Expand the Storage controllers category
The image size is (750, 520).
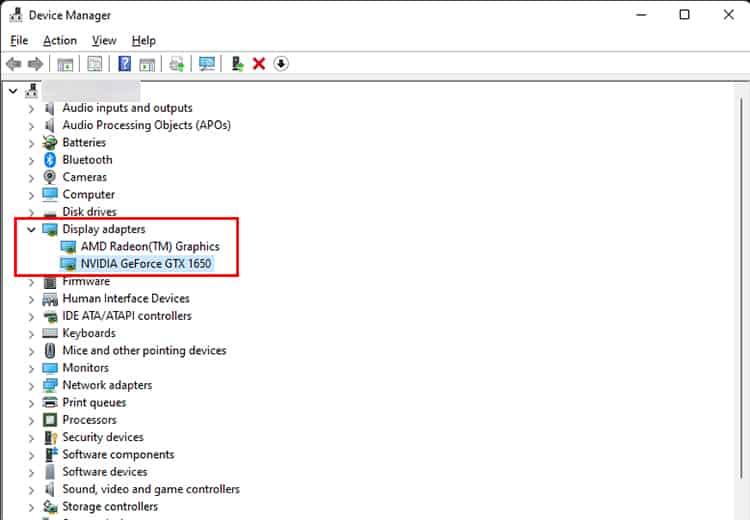[x=31, y=508]
